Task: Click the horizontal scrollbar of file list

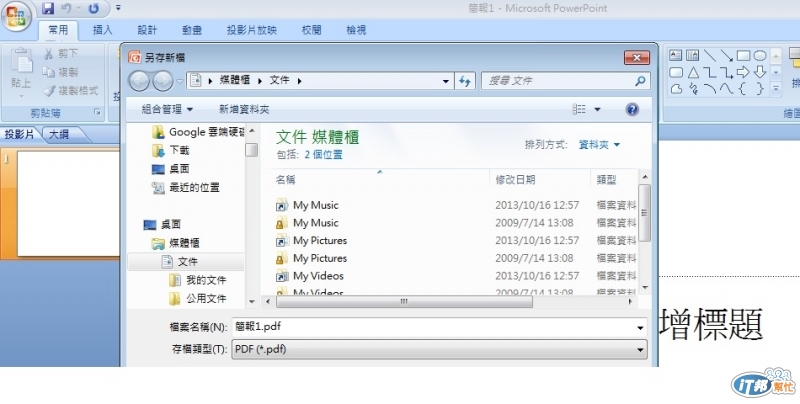Action: [x=404, y=301]
